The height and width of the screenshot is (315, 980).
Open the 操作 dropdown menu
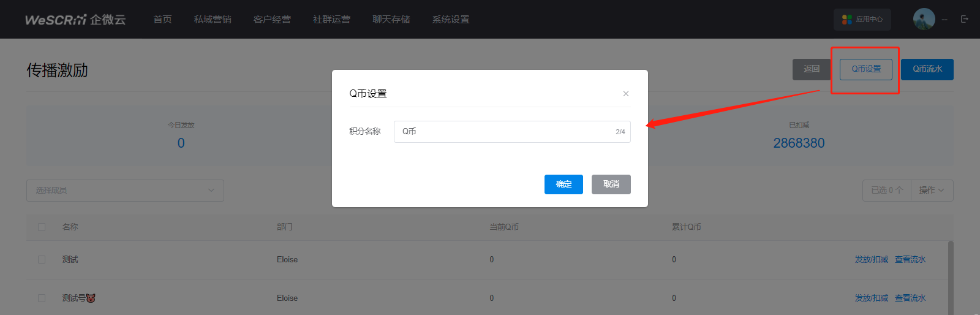tap(932, 191)
